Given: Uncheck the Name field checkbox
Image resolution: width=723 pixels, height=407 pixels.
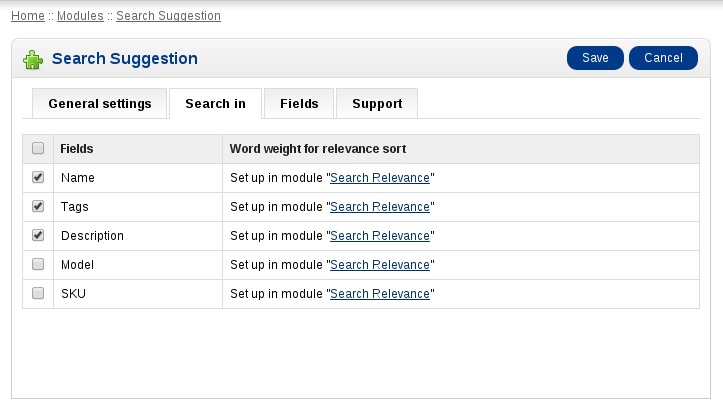Looking at the screenshot, I should pyautogui.click(x=38, y=177).
